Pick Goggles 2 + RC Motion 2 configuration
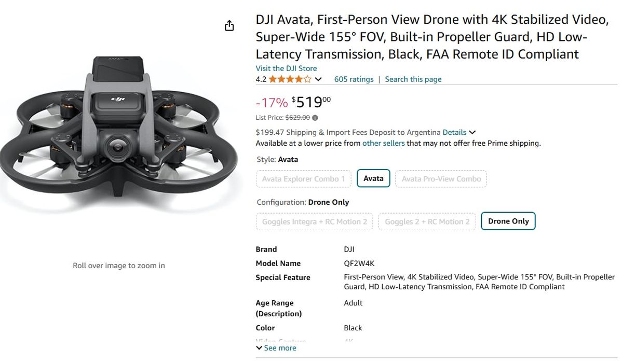 point(427,221)
